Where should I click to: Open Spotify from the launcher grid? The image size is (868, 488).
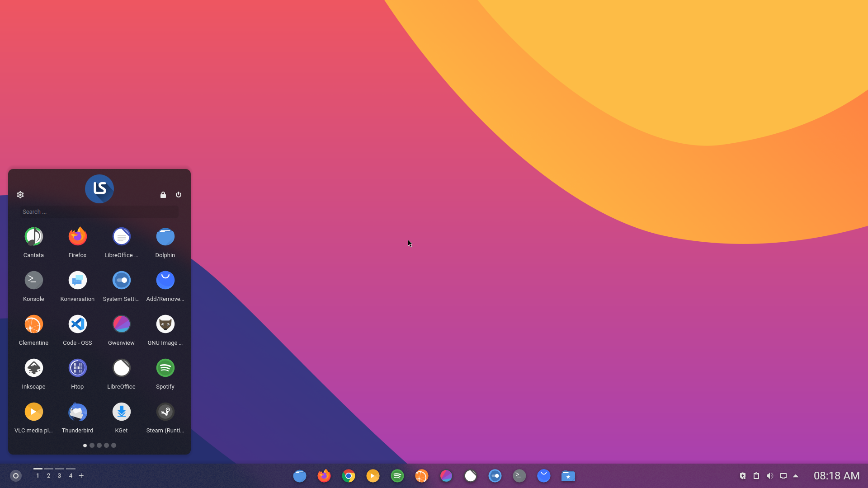click(165, 368)
